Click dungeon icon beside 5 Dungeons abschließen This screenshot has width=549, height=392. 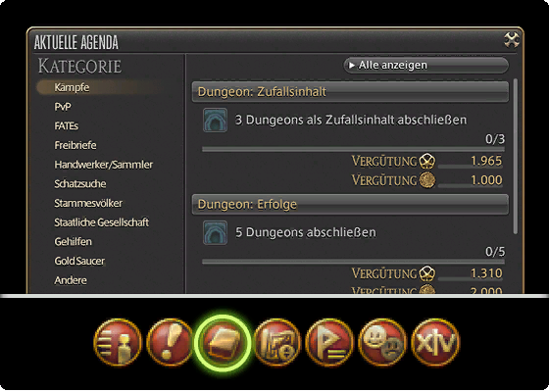(215, 232)
